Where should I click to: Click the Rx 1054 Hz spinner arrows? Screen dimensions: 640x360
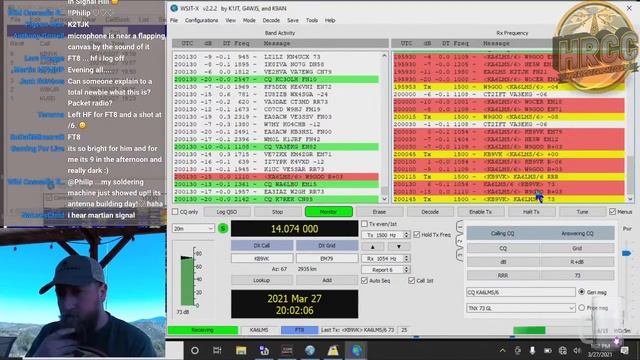tap(406, 258)
